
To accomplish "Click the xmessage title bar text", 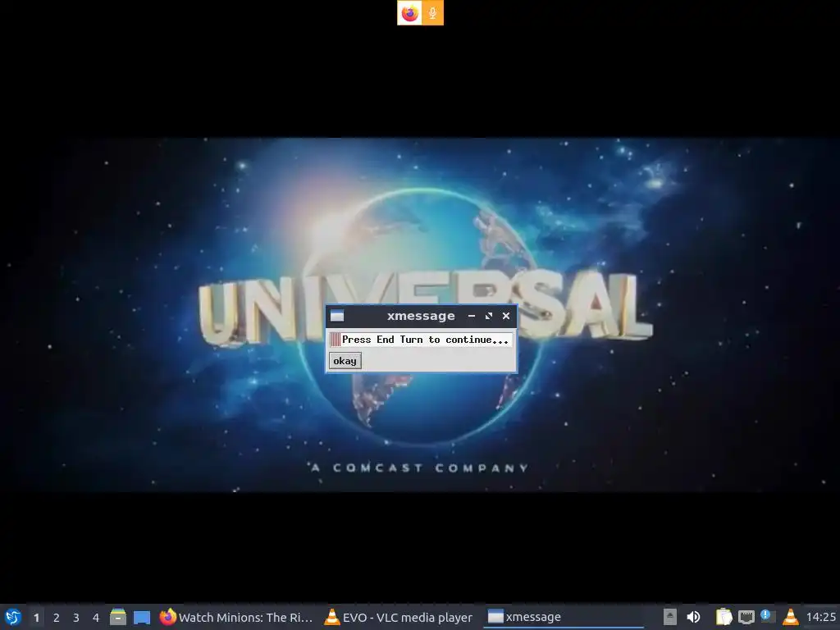I will [x=421, y=316].
